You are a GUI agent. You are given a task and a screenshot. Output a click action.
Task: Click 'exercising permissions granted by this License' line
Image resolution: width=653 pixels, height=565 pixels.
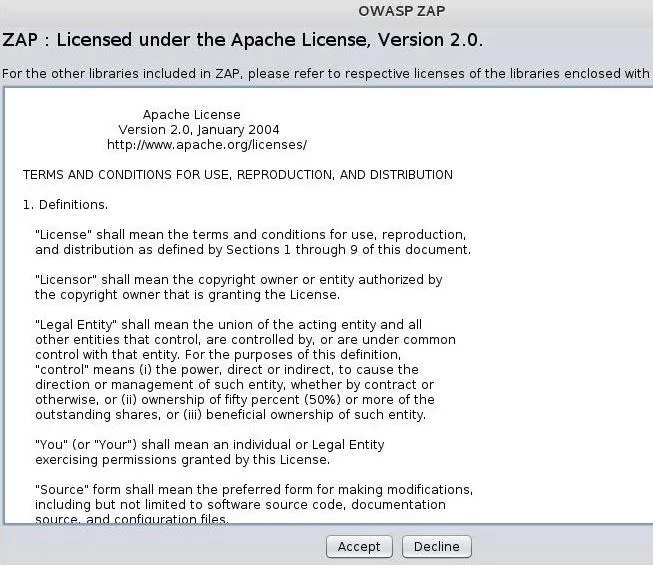click(182, 459)
